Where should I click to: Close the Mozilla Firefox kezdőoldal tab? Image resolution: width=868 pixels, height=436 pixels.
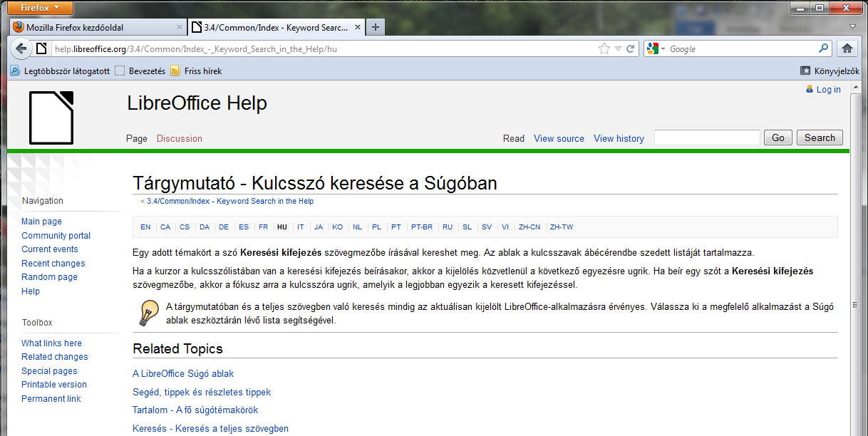click(x=180, y=28)
